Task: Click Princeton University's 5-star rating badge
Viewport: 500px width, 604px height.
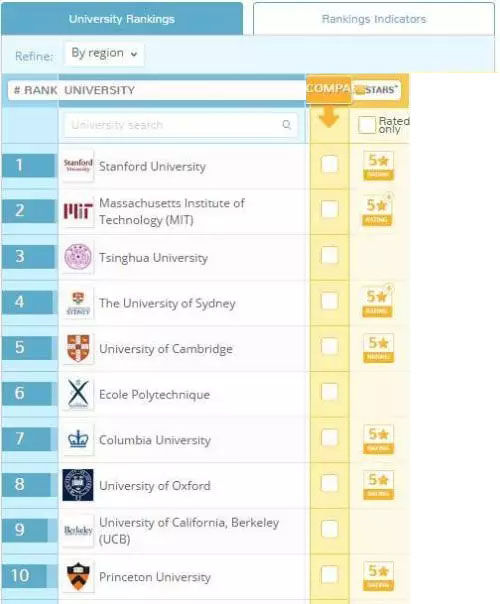Action: tap(378, 576)
